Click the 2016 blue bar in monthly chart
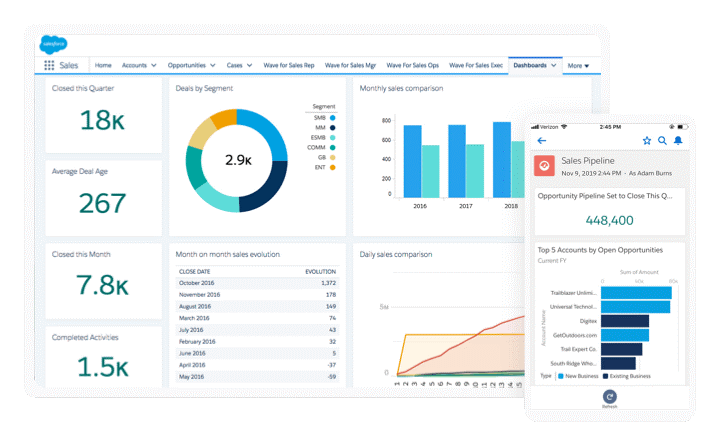 [x=412, y=161]
